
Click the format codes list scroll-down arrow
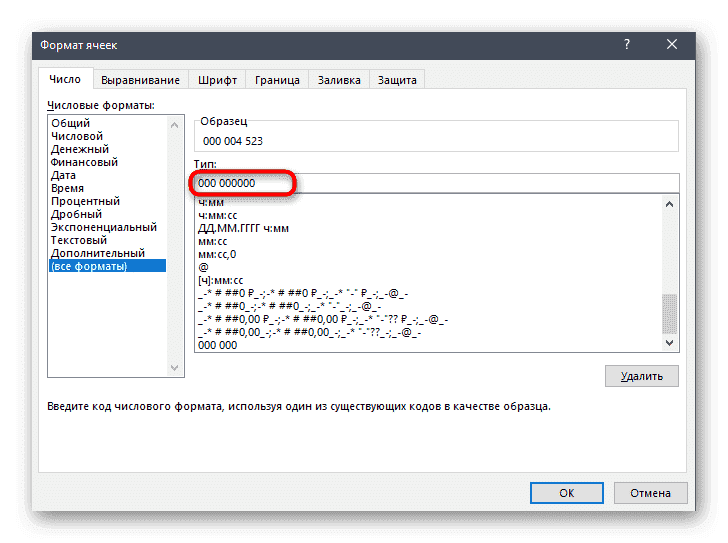[x=670, y=343]
